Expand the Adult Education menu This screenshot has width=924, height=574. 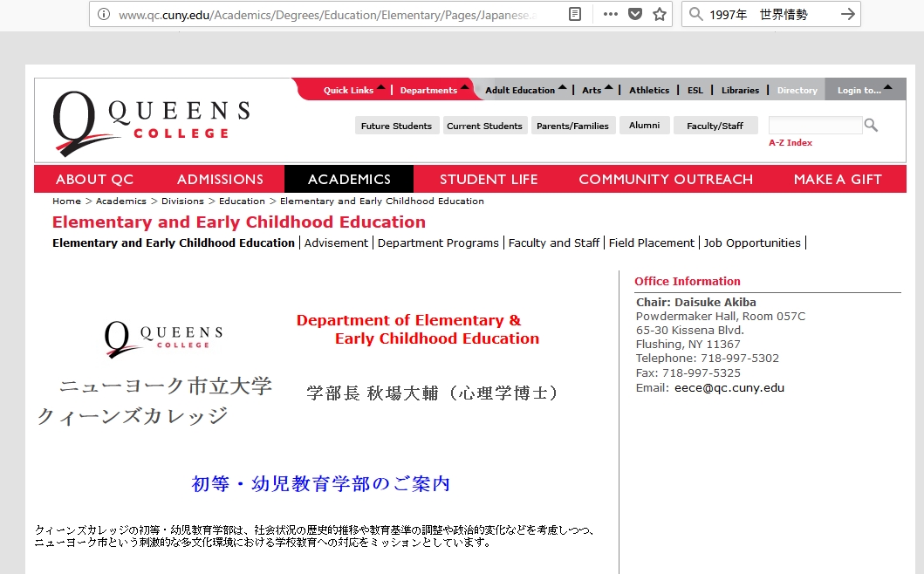click(x=525, y=90)
